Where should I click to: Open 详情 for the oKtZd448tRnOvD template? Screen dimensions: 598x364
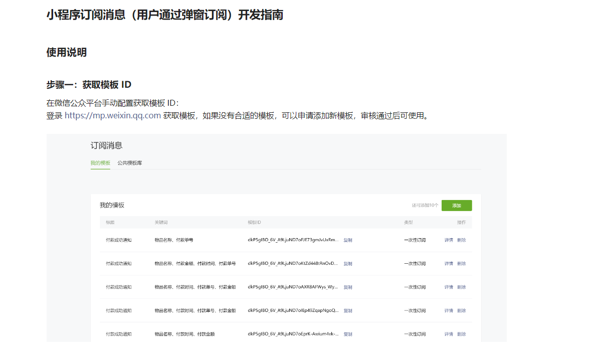pos(449,264)
